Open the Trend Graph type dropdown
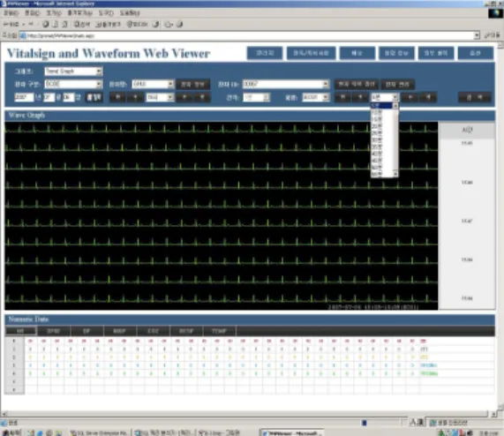The width and height of the screenshot is (504, 436). pos(99,71)
